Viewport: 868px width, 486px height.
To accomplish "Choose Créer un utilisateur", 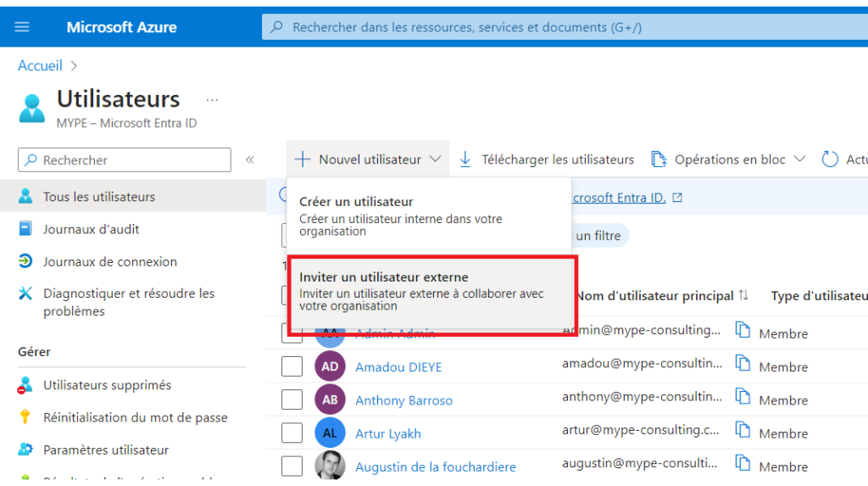I will pos(430,216).
